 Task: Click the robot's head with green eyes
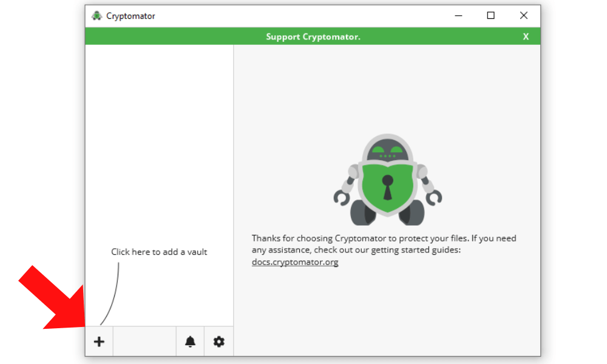[387, 150]
